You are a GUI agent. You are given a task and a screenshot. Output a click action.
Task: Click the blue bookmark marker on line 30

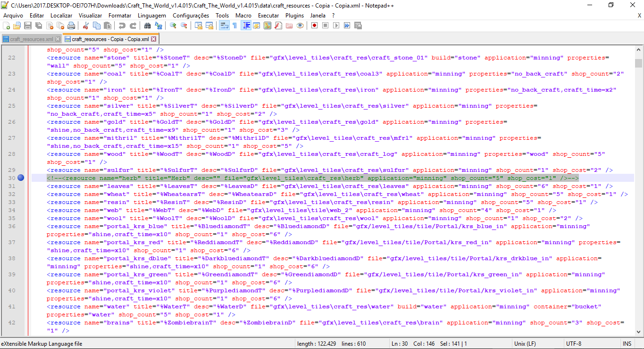[x=20, y=178]
